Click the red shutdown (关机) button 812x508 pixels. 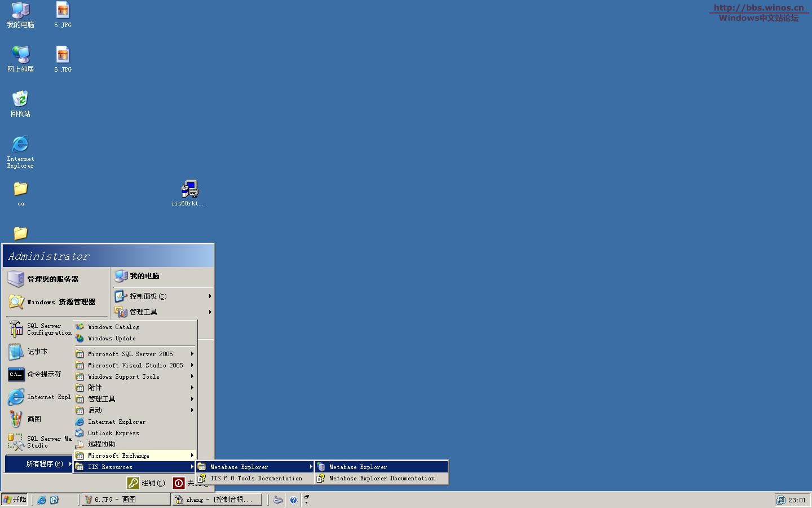click(179, 483)
